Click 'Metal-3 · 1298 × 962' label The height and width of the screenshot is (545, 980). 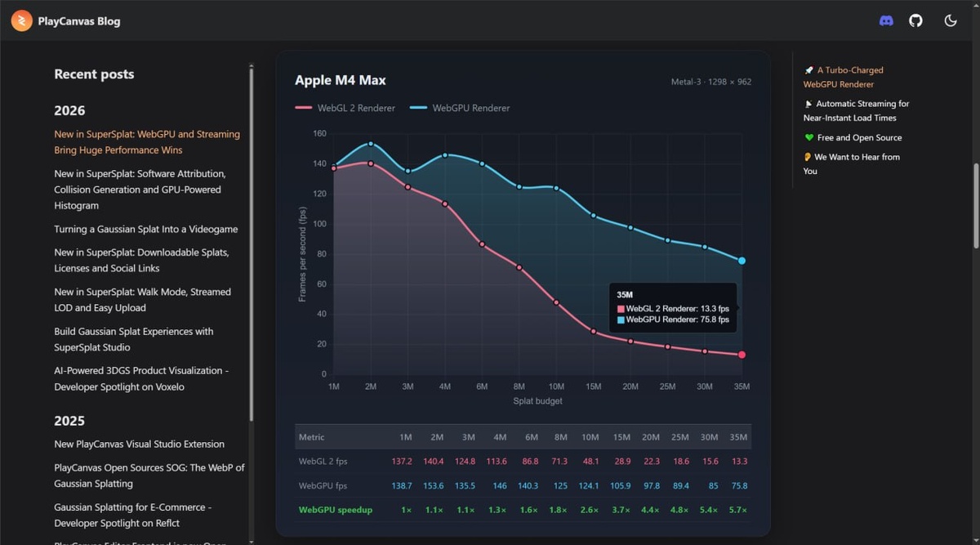click(711, 82)
